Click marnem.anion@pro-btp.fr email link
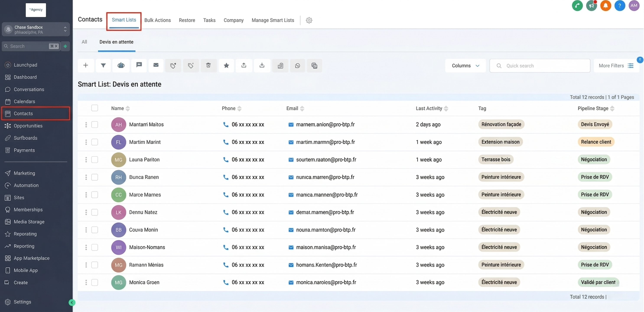Image resolution: width=644 pixels, height=312 pixels. point(325,125)
